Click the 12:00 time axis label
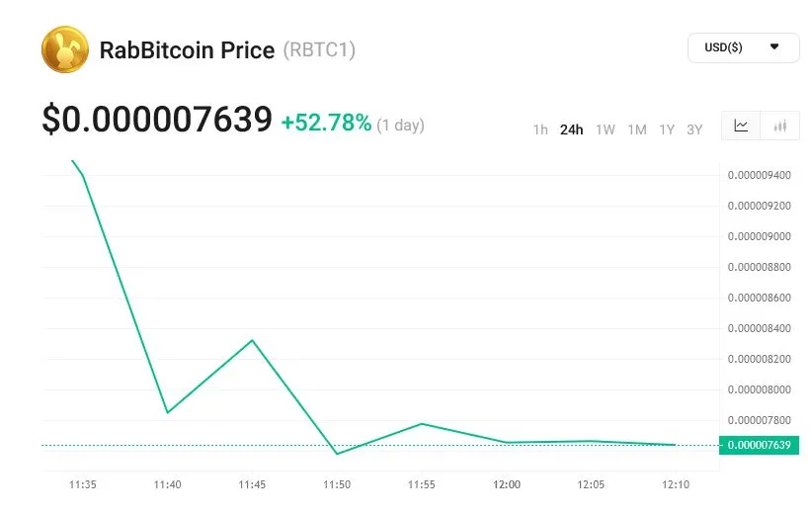The height and width of the screenshot is (516, 812). pyautogui.click(x=507, y=484)
